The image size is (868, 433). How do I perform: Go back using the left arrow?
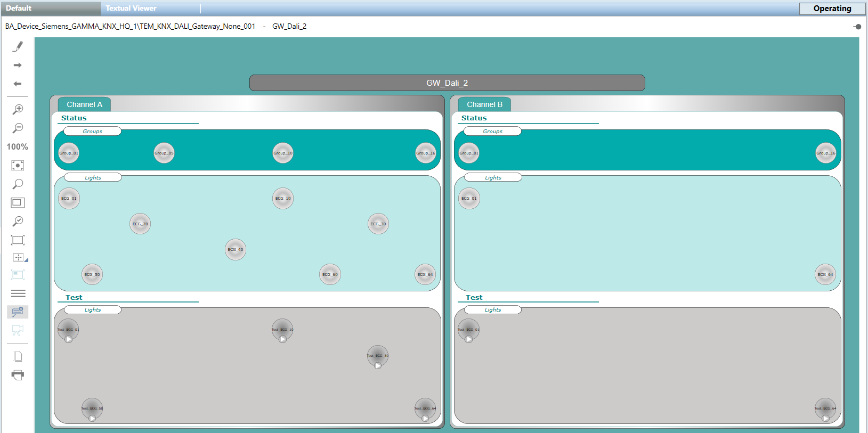pyautogui.click(x=18, y=84)
